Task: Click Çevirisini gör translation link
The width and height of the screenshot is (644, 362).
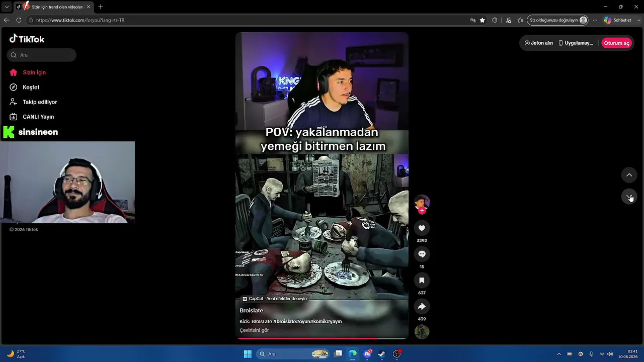Action: point(254,330)
